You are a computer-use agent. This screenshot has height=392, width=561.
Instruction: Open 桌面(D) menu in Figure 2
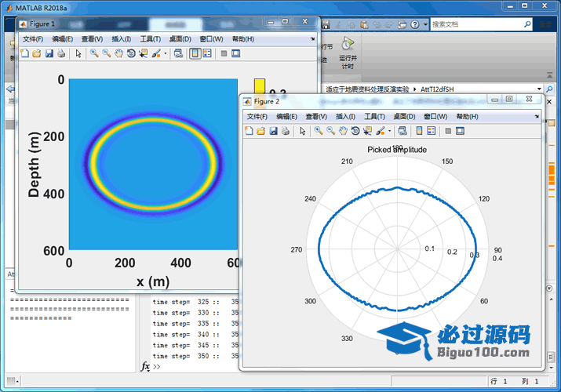point(404,117)
